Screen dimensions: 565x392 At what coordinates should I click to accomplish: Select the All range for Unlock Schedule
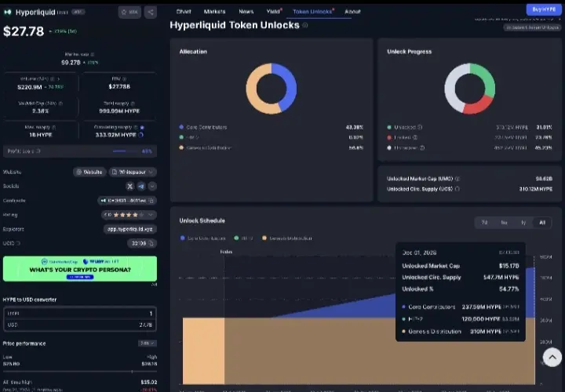pos(542,223)
